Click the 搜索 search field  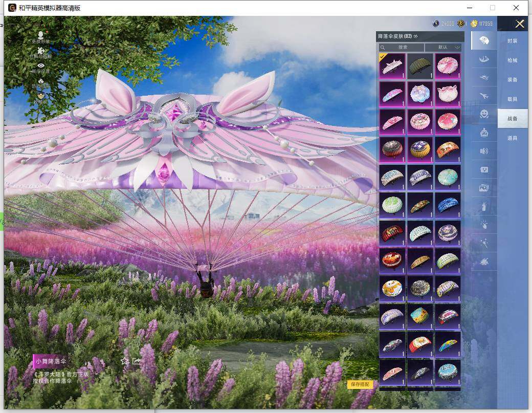(x=403, y=48)
